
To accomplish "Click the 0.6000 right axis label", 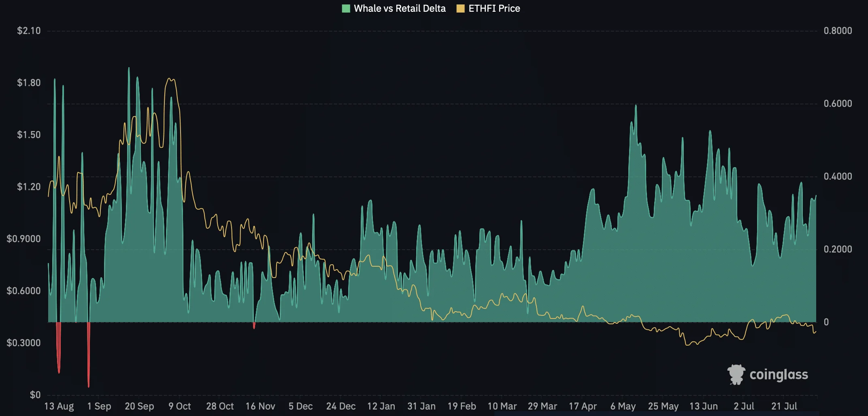I will [x=838, y=104].
